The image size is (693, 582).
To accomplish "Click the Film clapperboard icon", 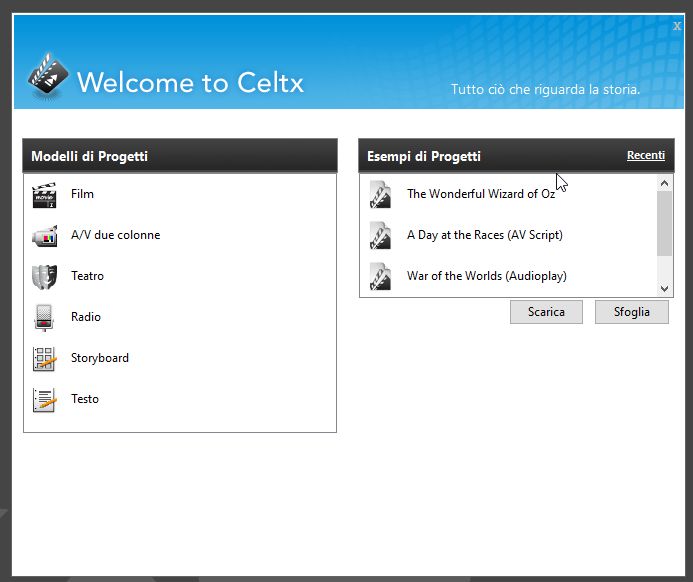I will pyautogui.click(x=44, y=195).
